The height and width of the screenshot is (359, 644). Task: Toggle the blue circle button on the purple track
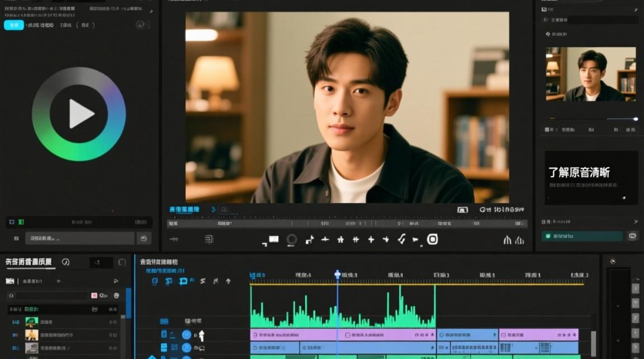tap(186, 335)
